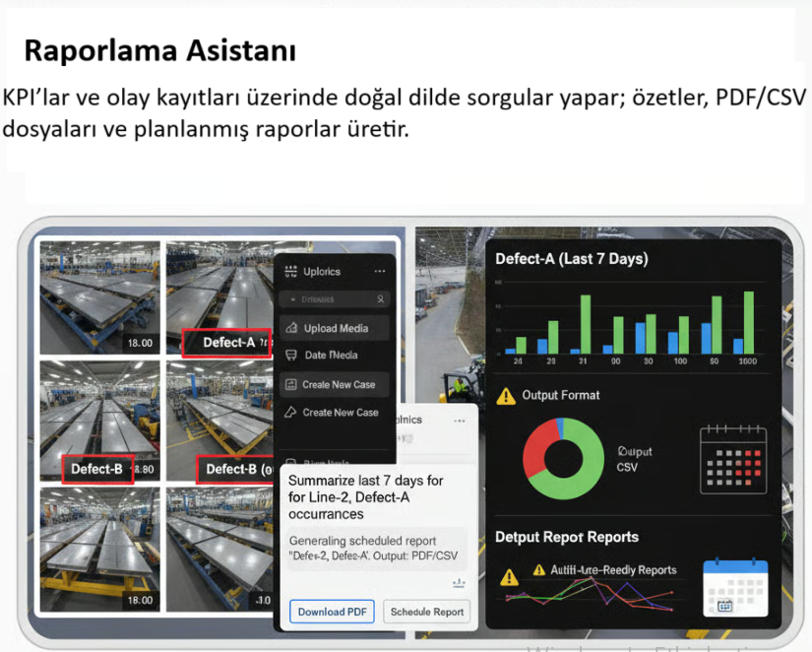Image resolution: width=812 pixels, height=652 pixels.
Task: Click the multicolor line chart under Detput Repor Reports
Action: 591,594
